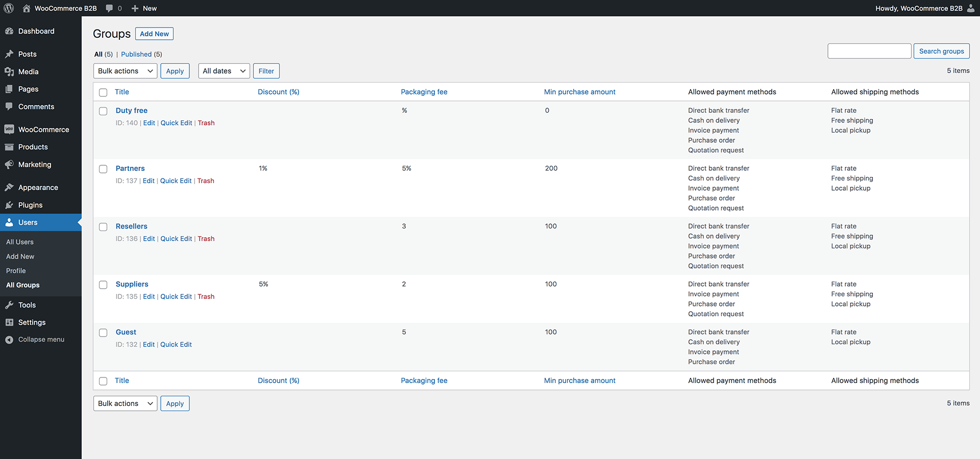Screen dimensions: 980x459
Task: Expand the All dates filter dropdown
Action: tap(224, 71)
